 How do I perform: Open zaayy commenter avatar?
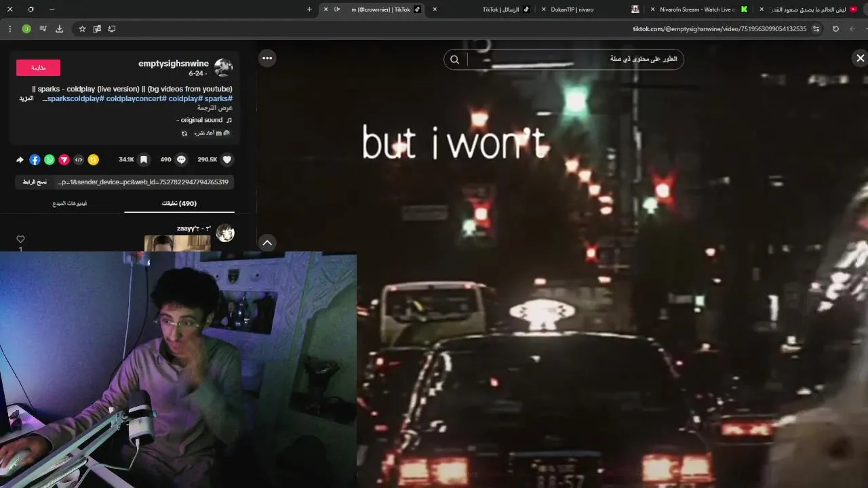pyautogui.click(x=225, y=233)
